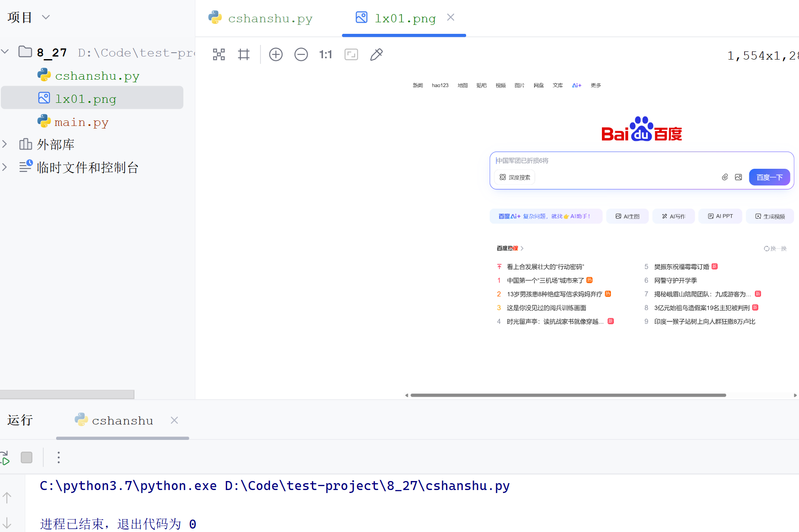Screen dimensions: 799x532
Task: Open the 项目 view dropdown
Action: click(46, 17)
